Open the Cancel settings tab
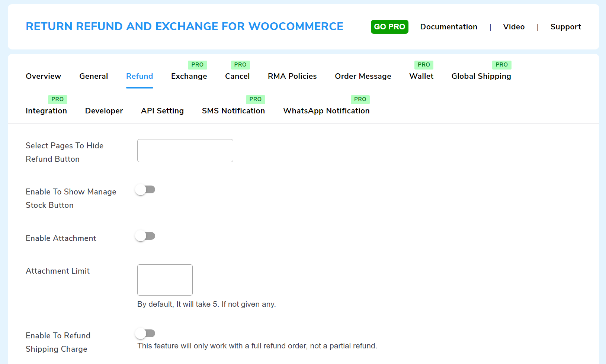This screenshot has height=364, width=606. tap(237, 76)
